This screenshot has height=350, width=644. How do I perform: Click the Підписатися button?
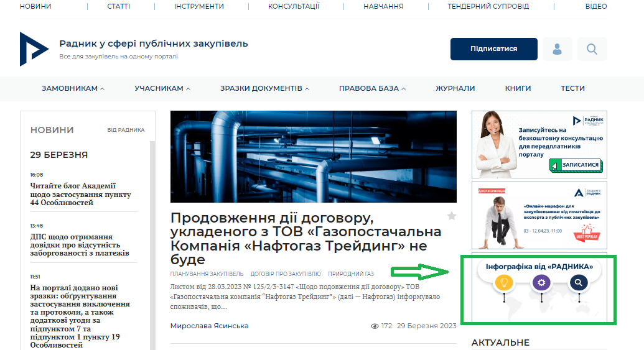pos(493,49)
